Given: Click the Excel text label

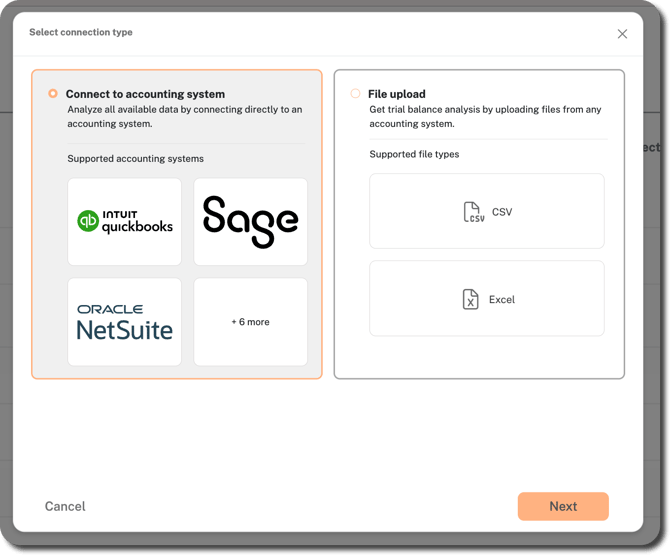Looking at the screenshot, I should 502,300.
